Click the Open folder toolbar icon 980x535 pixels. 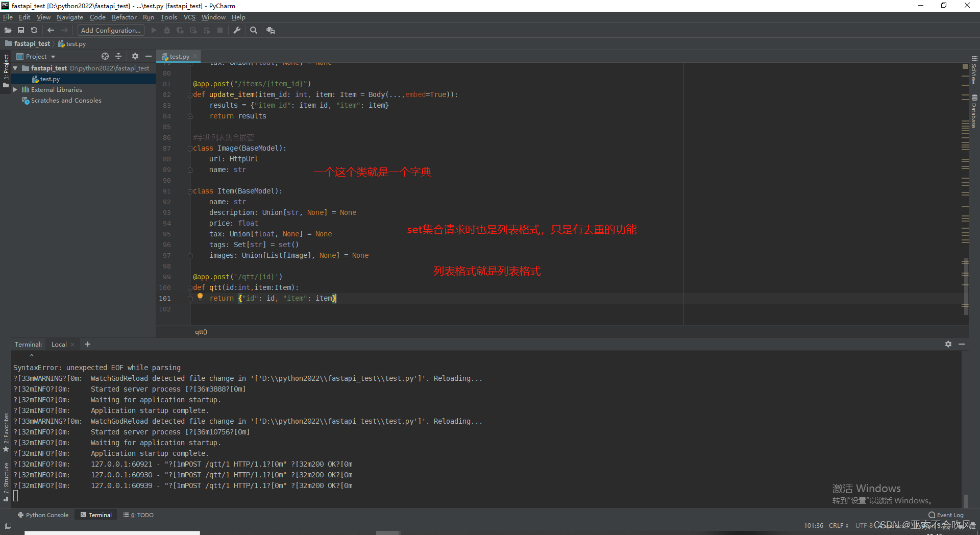point(8,31)
